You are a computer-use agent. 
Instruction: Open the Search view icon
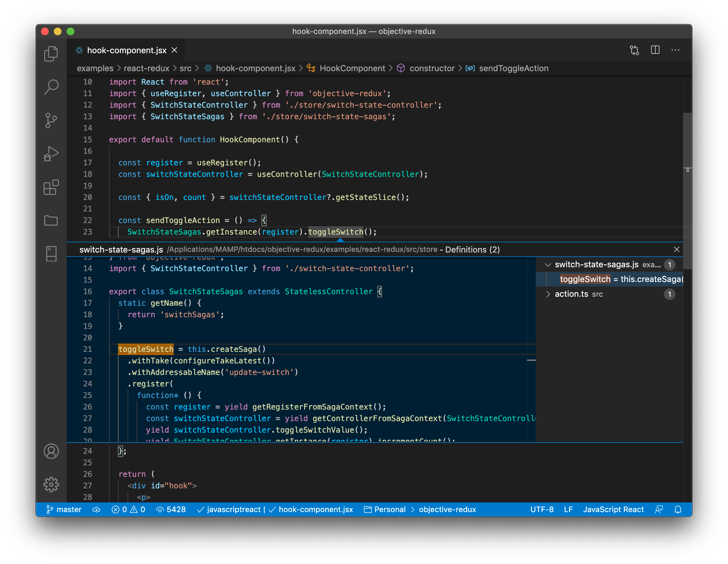(x=51, y=87)
